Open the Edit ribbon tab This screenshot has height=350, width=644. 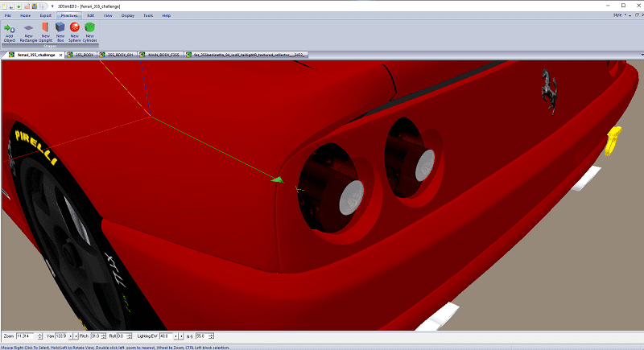[91, 15]
